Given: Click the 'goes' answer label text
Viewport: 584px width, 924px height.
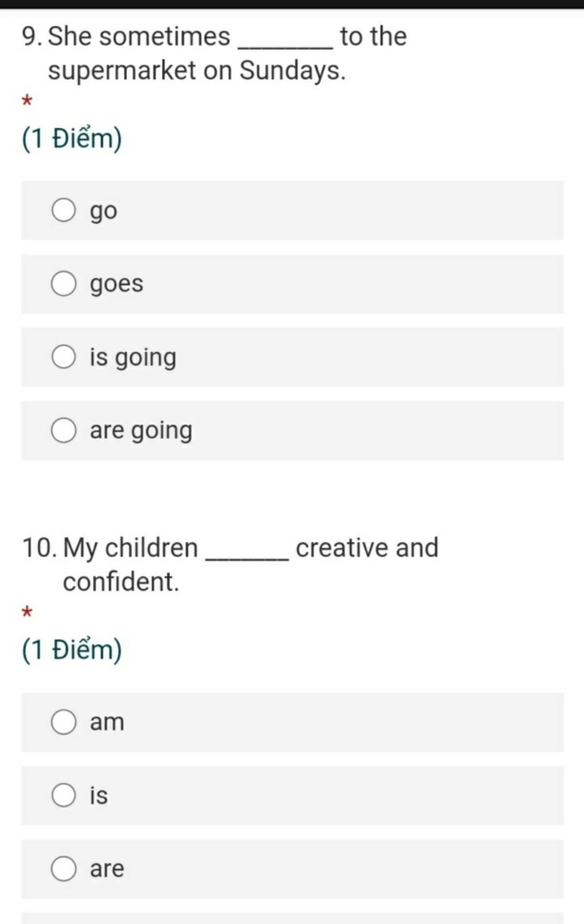Looking at the screenshot, I should coord(116,284).
